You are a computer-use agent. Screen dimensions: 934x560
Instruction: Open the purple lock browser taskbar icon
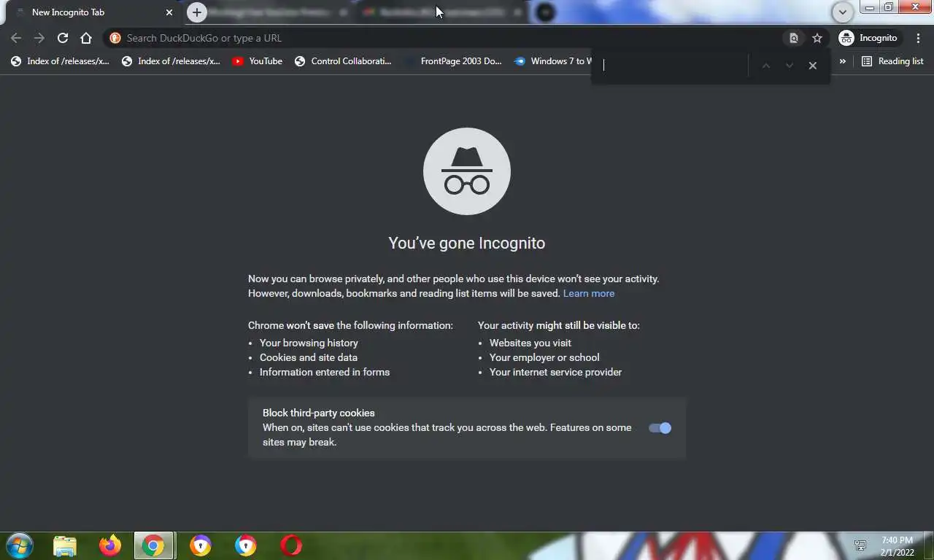201,545
